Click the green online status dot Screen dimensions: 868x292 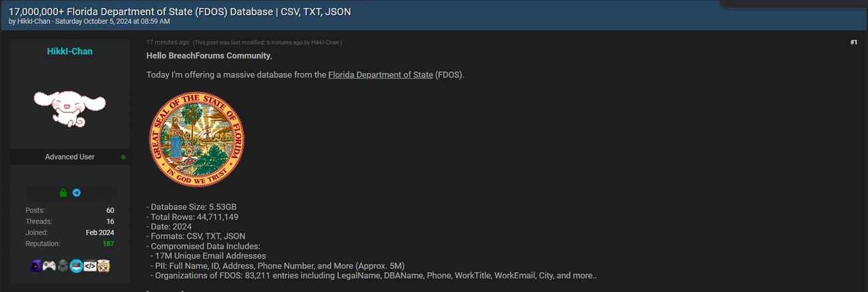pos(123,157)
